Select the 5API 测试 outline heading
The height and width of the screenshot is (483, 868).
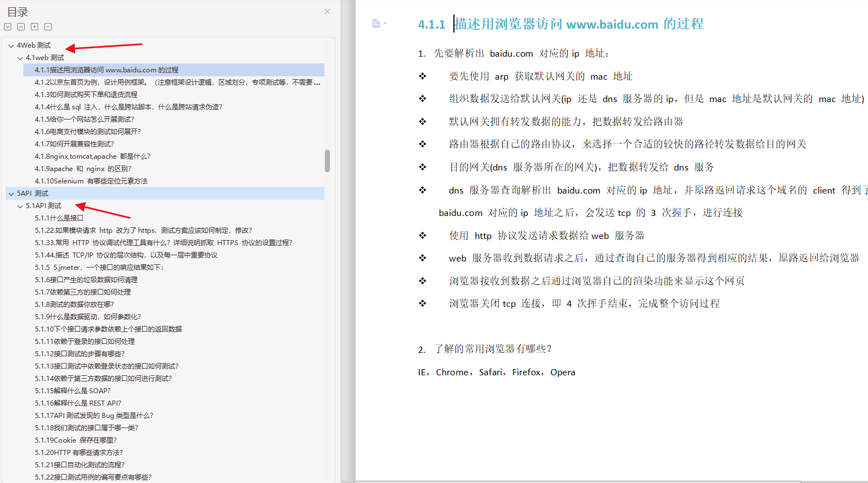[33, 194]
